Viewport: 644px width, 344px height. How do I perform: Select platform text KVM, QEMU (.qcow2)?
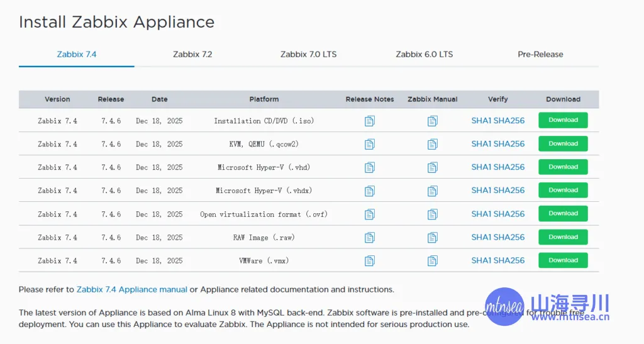(264, 144)
